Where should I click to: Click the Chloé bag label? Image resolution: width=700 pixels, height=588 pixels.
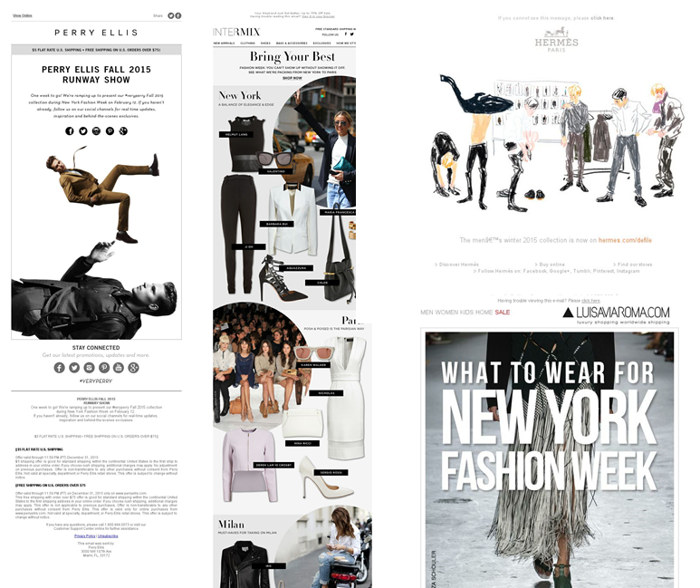[322, 283]
